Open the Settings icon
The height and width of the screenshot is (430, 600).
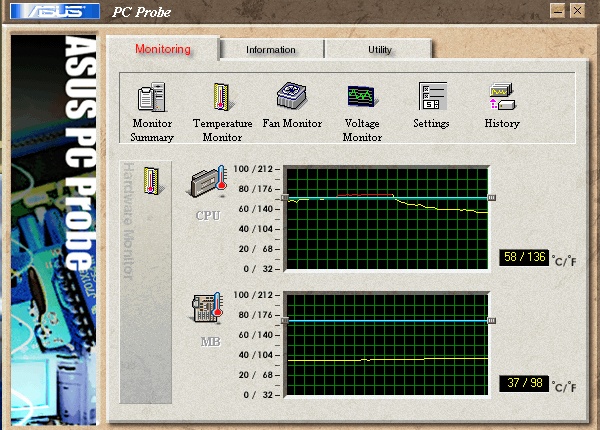(432, 96)
